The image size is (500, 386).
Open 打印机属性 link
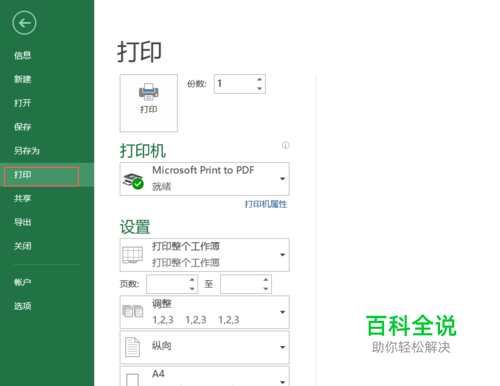point(266,204)
